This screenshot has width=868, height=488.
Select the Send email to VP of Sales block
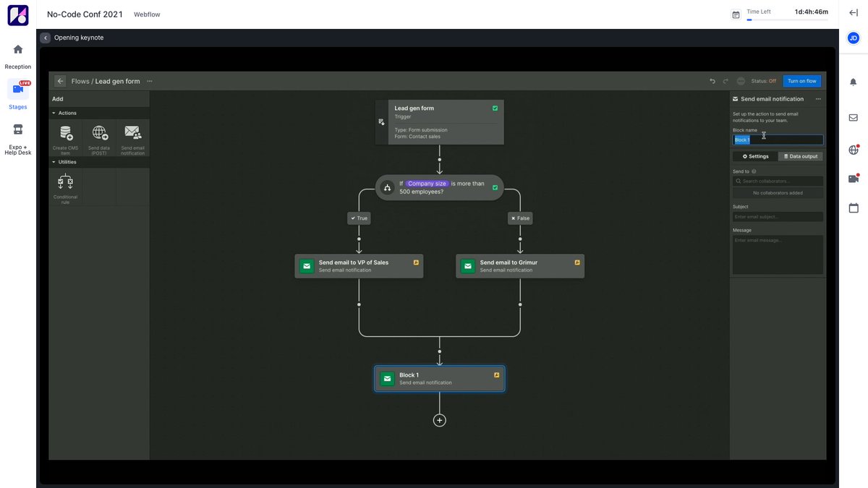pos(359,266)
